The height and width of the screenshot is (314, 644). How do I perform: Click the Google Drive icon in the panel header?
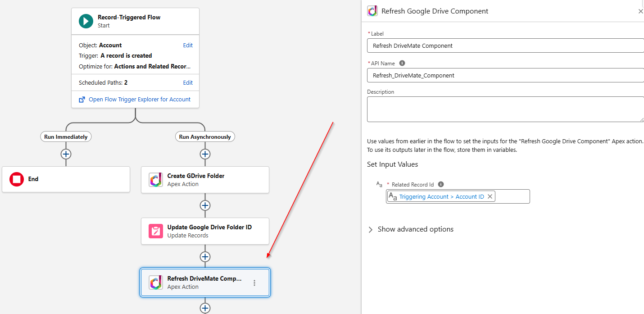pos(372,11)
